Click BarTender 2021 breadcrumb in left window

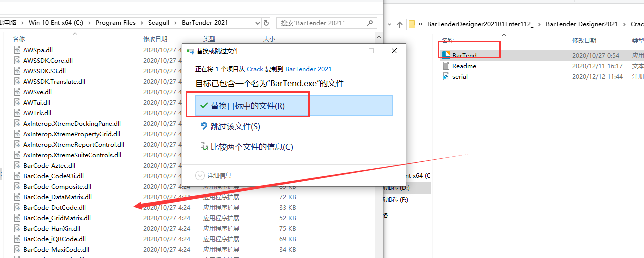pos(205,23)
